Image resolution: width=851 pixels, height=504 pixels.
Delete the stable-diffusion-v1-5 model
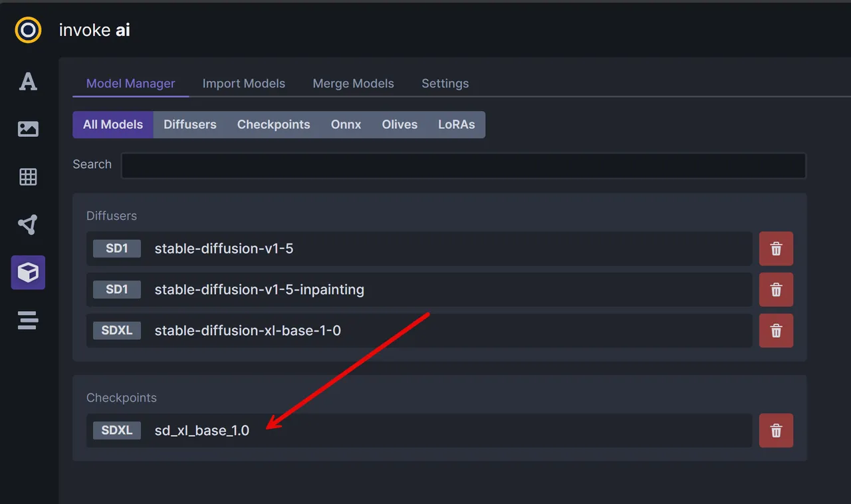776,249
